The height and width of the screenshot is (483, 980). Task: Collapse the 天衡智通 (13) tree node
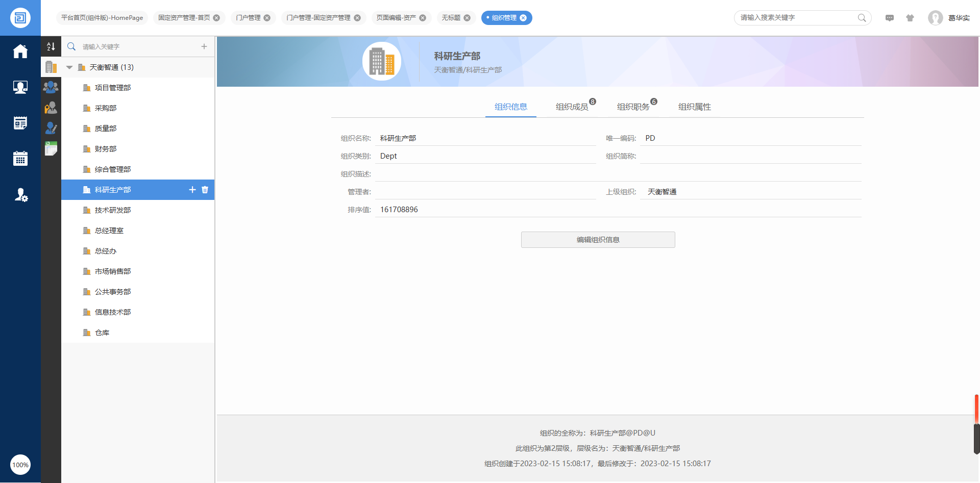tap(69, 67)
